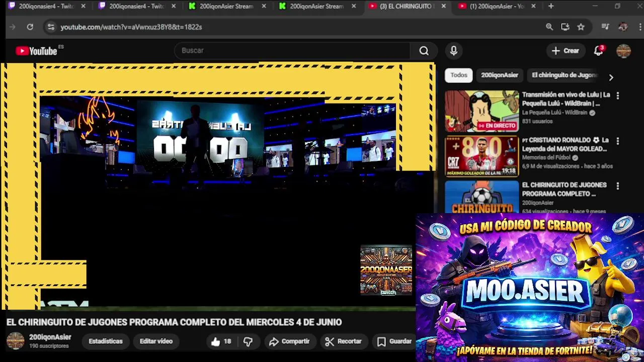Close the first 200iqonasier4 Twitch tab
Image resolution: width=644 pixels, height=362 pixels.
tap(84, 6)
